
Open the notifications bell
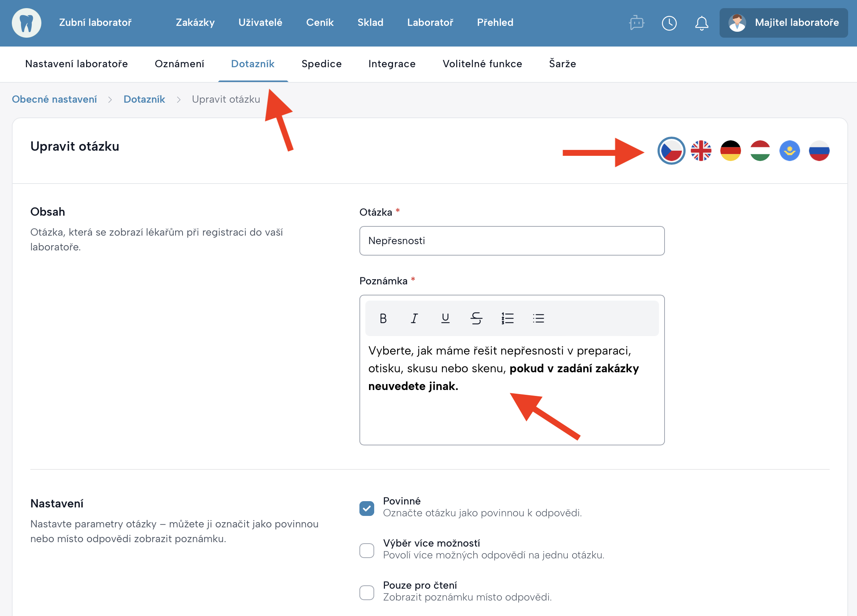tap(701, 23)
